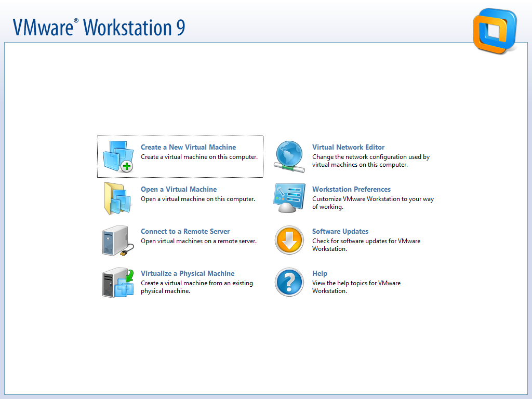Viewport: 532px width, 399px height.
Task: Click the Create a New Virtual Machine icon
Action: pyautogui.click(x=118, y=156)
